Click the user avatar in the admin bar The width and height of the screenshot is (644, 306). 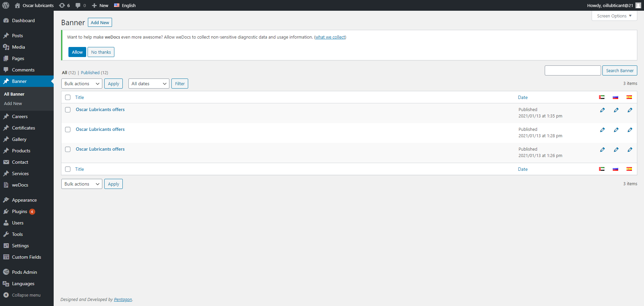638,5
